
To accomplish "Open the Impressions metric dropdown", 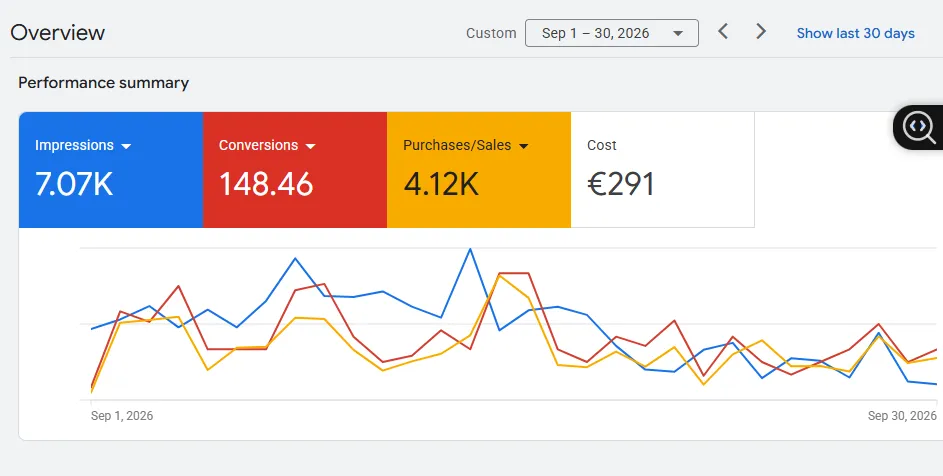I will coord(83,145).
